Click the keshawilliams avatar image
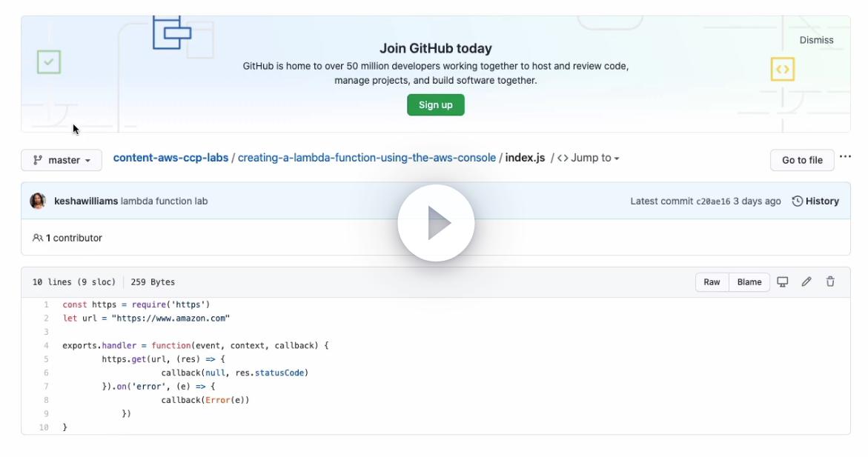This screenshot has height=457, width=868. click(x=38, y=201)
